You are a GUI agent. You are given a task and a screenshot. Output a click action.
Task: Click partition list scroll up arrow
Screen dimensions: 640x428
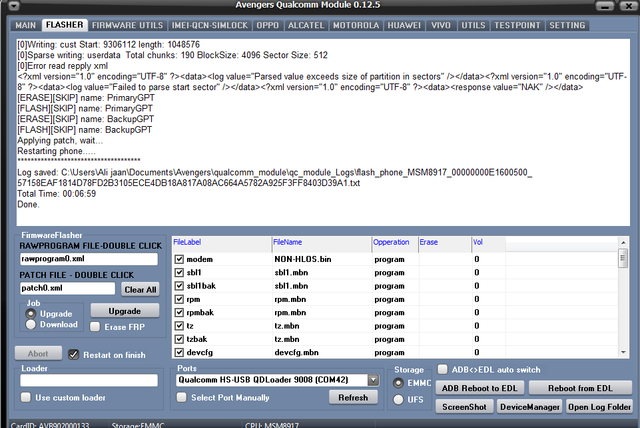click(x=623, y=243)
